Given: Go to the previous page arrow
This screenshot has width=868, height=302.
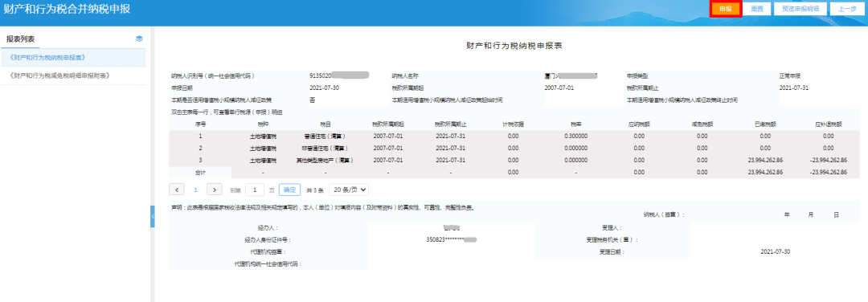Looking at the screenshot, I should [x=177, y=190].
